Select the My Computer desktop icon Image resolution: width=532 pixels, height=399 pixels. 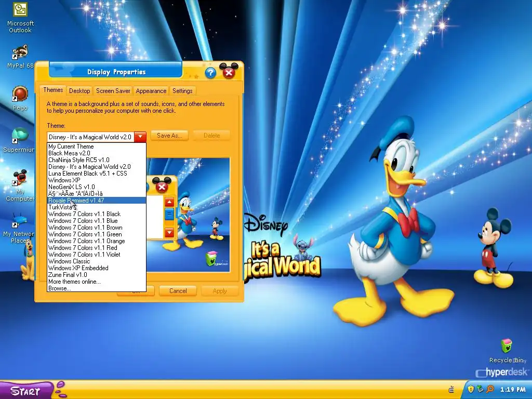coord(20,186)
